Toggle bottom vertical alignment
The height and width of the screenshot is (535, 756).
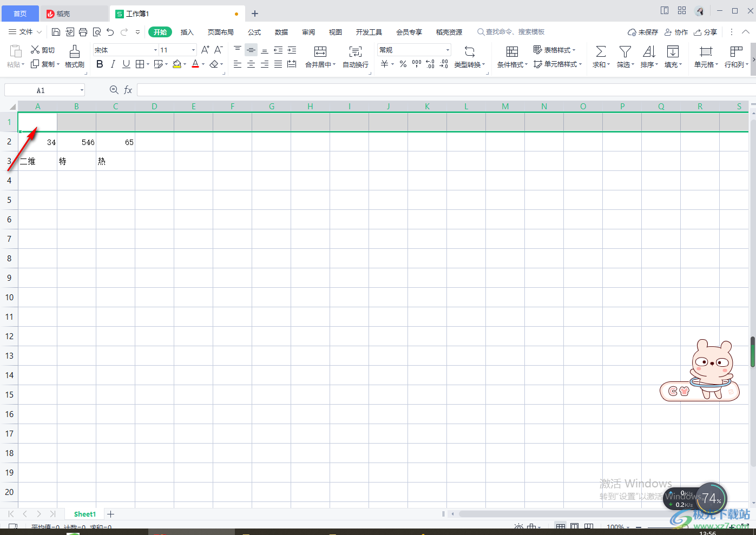[x=265, y=50]
